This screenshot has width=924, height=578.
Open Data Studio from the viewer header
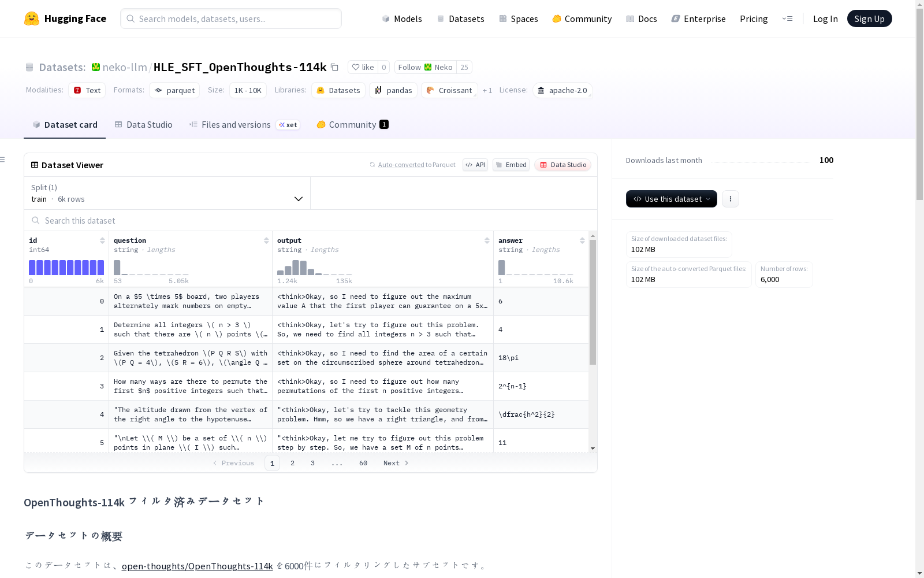(563, 165)
